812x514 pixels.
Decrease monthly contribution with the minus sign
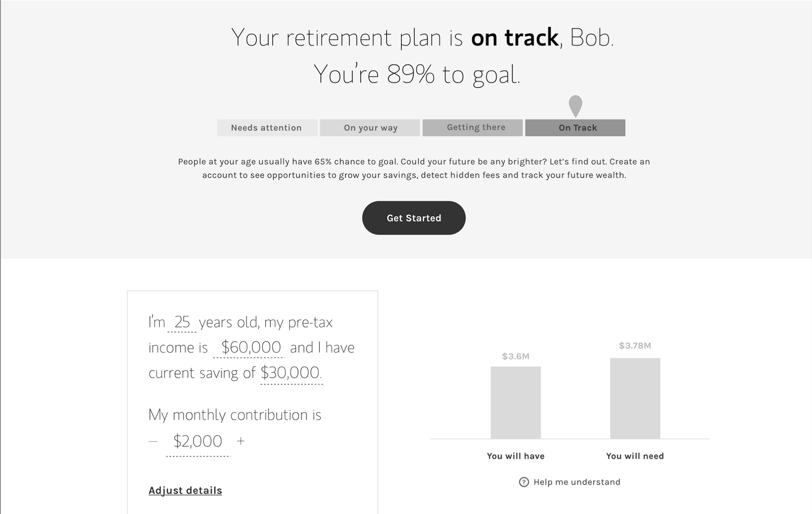153,441
